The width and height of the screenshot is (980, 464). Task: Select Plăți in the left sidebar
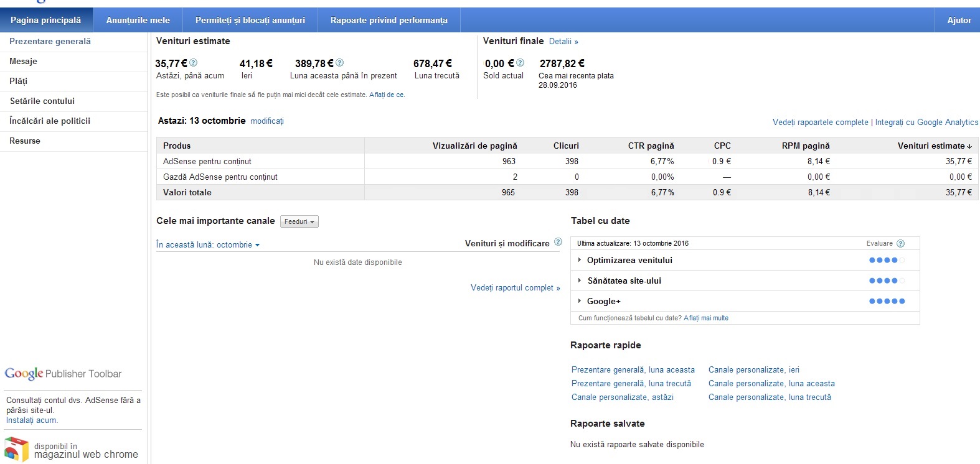[19, 81]
